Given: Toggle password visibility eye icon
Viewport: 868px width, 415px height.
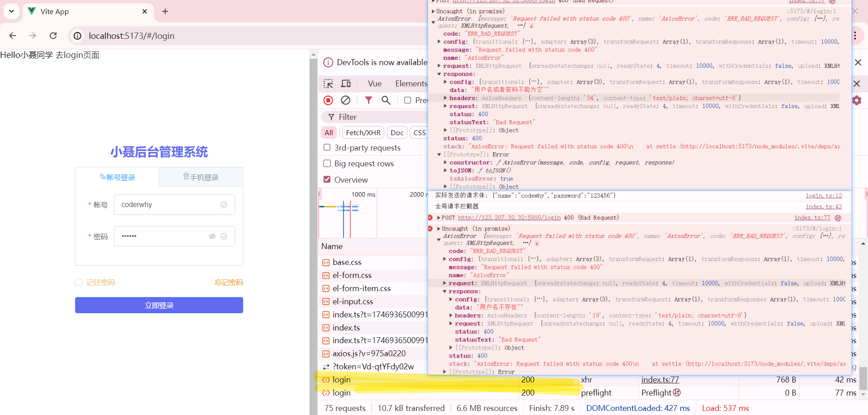Looking at the screenshot, I should [212, 236].
